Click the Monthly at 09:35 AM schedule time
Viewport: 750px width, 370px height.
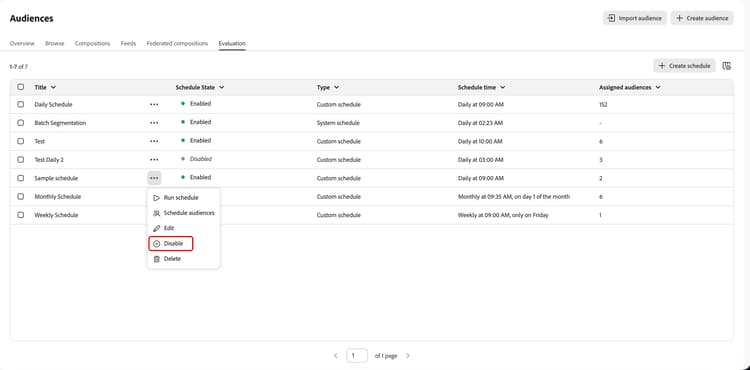(x=514, y=196)
